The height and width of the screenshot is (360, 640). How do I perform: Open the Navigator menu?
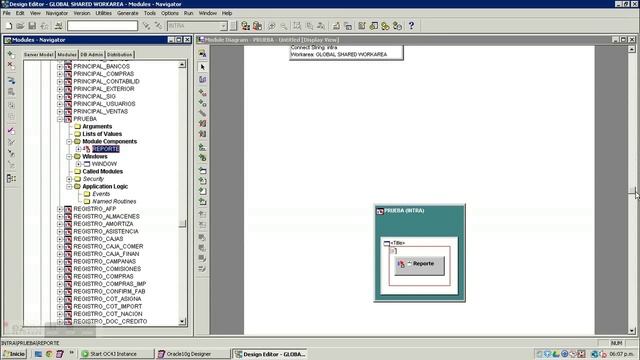tap(57, 13)
